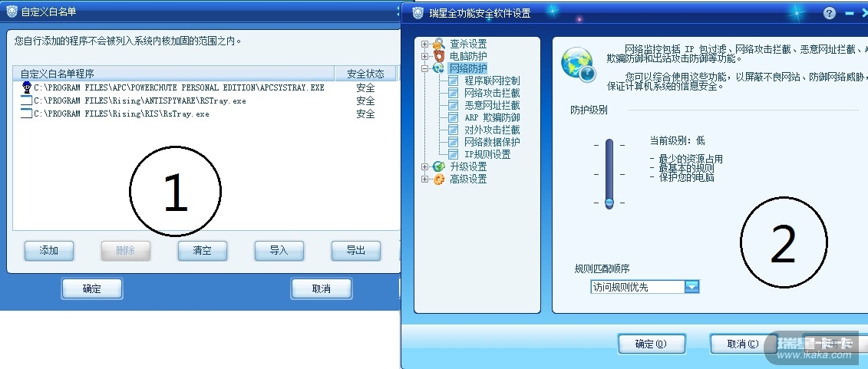Click the 升级设置 green check icon
This screenshot has height=369, width=868.
coord(439,166)
